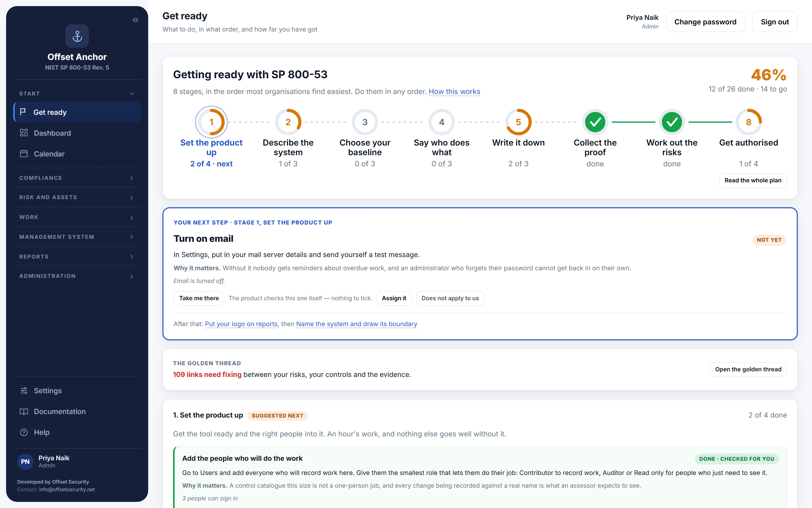812x508 pixels.
Task: Click the info@offsetsecurity.net contact email
Action: pos(67,489)
